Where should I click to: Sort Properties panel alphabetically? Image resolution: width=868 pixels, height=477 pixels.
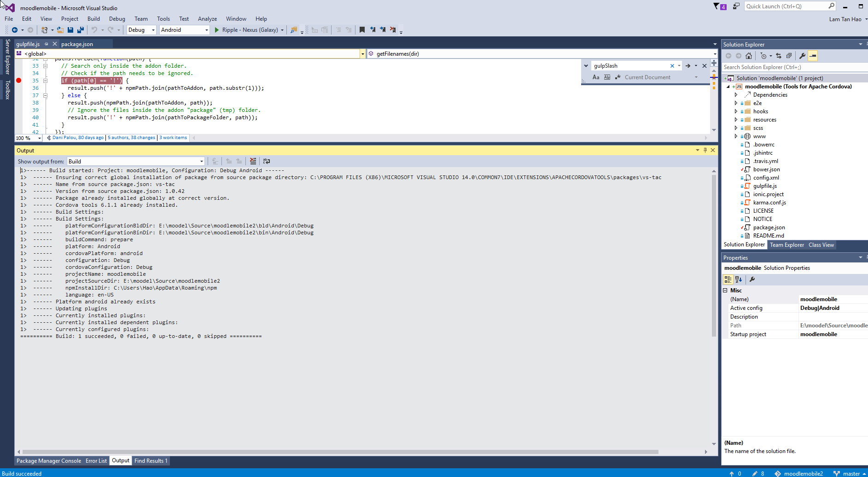pyautogui.click(x=739, y=279)
